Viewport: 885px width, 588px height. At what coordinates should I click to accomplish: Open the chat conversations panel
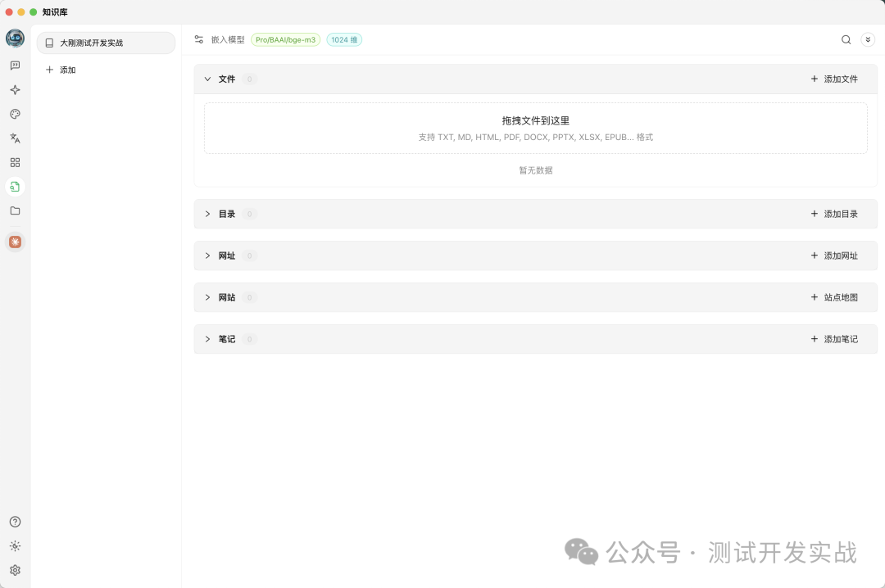(15, 66)
